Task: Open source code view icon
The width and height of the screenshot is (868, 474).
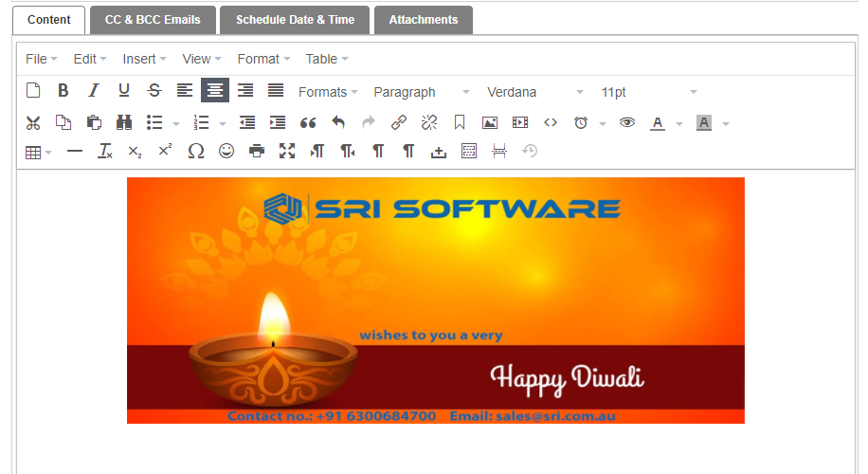Action: 551,122
